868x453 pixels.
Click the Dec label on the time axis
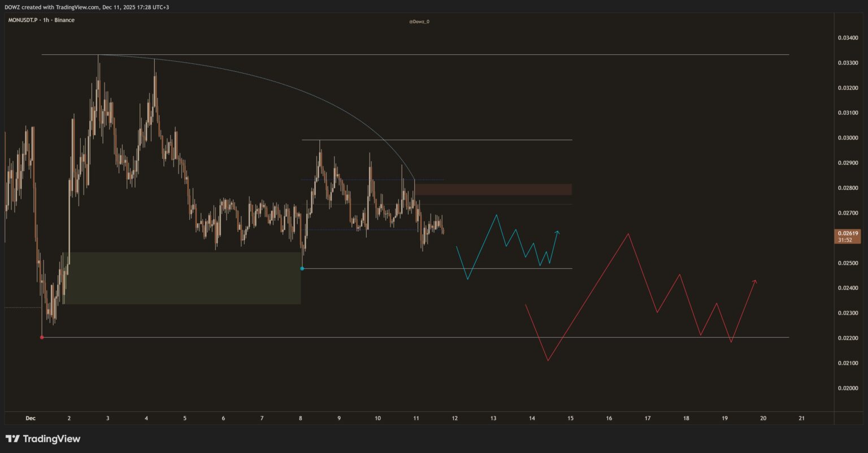(x=31, y=419)
